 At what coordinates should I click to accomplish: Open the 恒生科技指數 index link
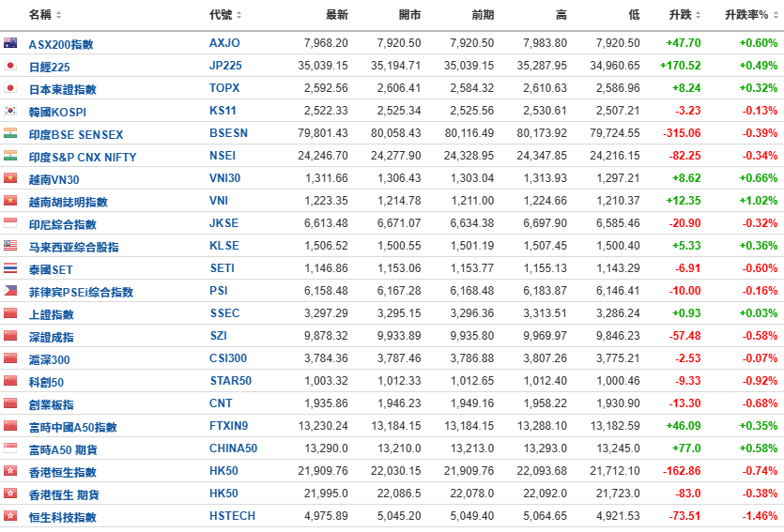[63, 517]
